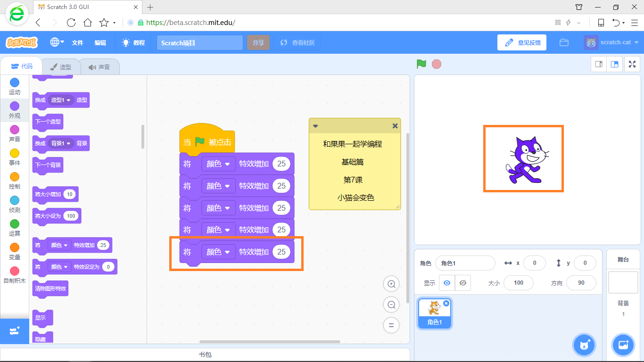Click the Scratch logo
644x362 pixels.
[x=22, y=42]
